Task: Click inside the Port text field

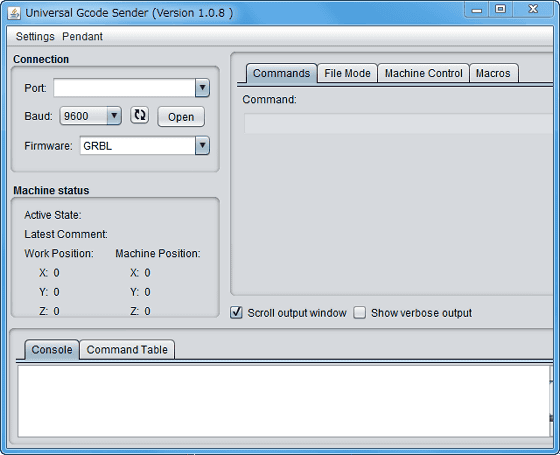Action: [x=124, y=88]
